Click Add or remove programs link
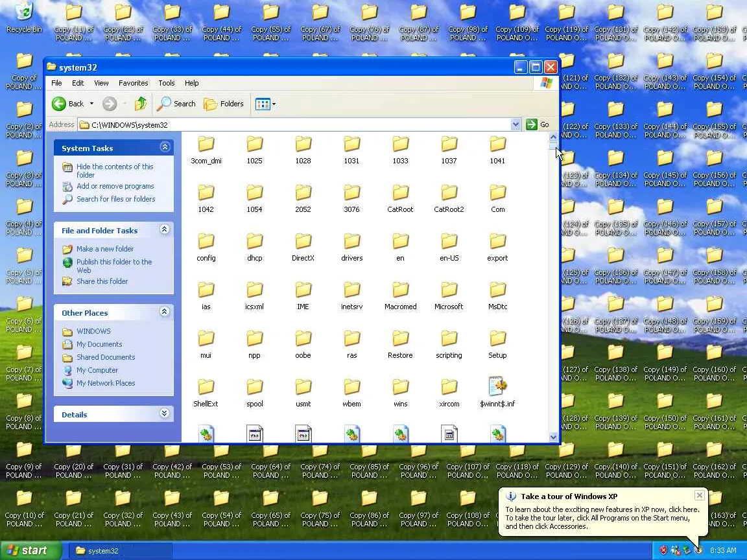 coord(115,186)
